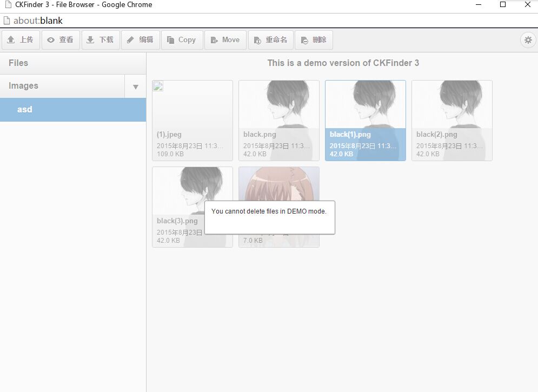Expand the Images folder dropdown arrow

tap(135, 86)
